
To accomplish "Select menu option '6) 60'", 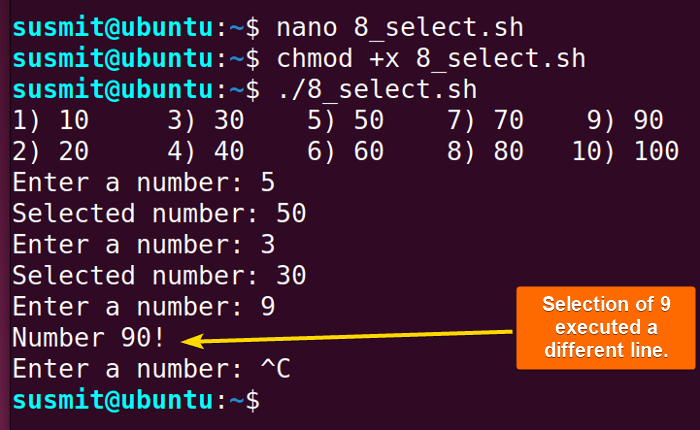I will [346, 151].
